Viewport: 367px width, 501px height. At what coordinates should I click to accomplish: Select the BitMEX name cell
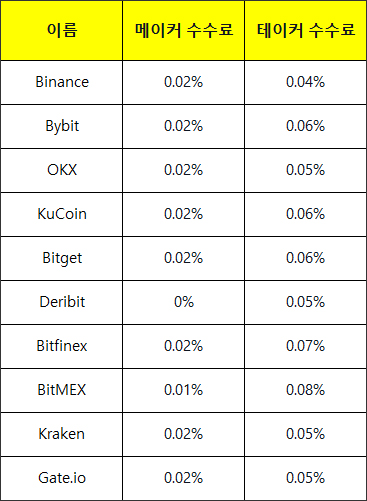[x=62, y=390]
